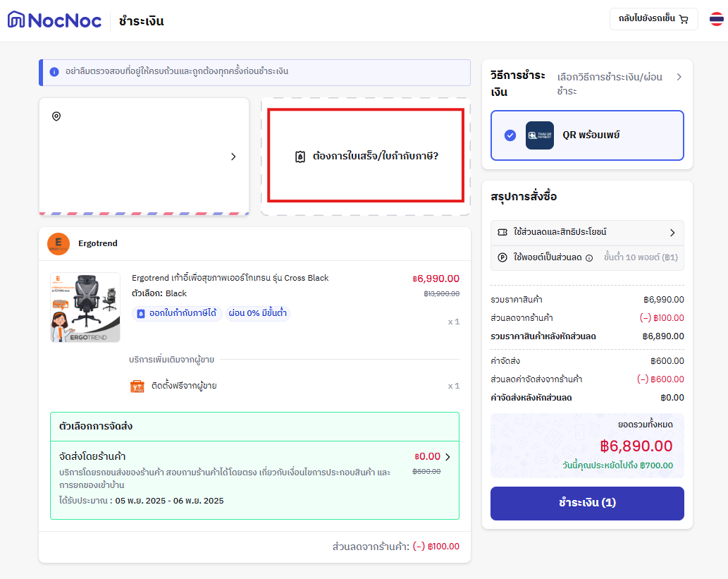Image resolution: width=728 pixels, height=579 pixels.
Task: Click กลับไปยังรถเข็น back to cart button
Action: [654, 19]
